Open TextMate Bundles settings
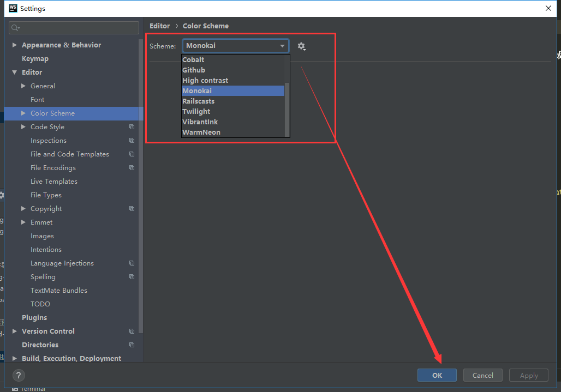Screen dimensions: 561x392 [59, 291]
